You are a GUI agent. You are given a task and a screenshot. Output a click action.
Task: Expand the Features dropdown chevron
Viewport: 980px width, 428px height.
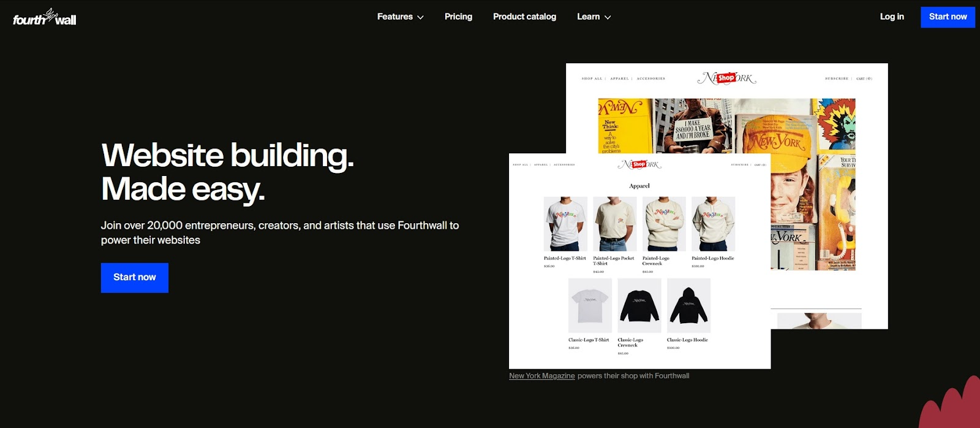420,17
